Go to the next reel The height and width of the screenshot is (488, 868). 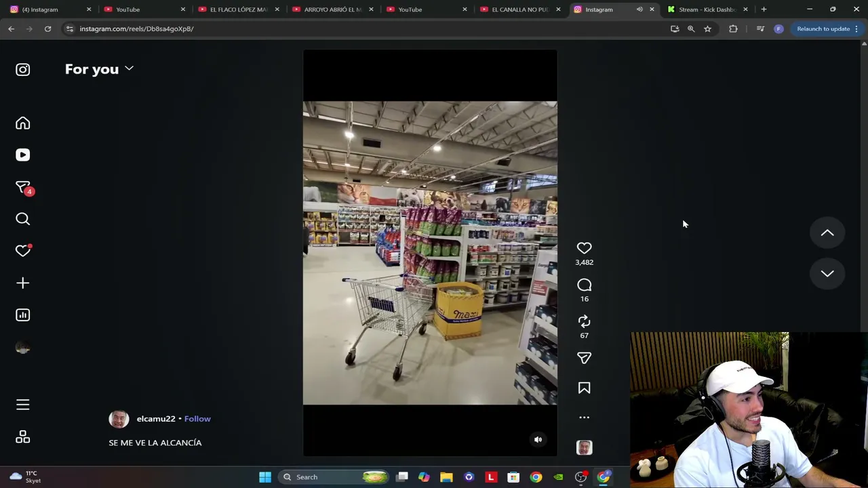(x=827, y=274)
